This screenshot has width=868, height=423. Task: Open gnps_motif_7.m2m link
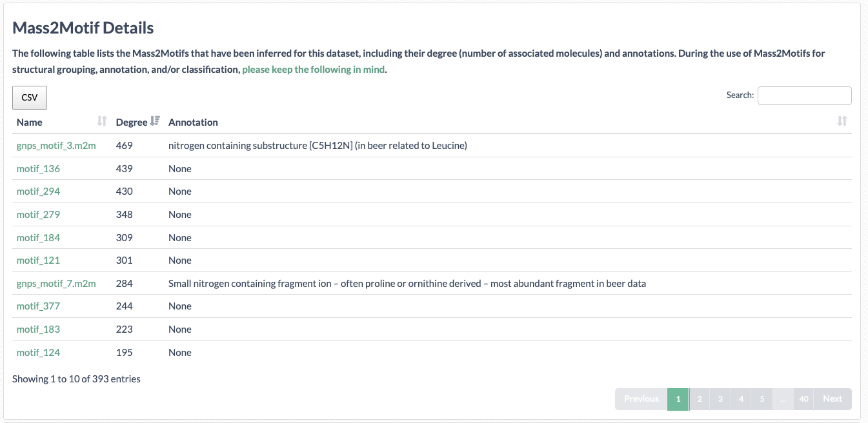pyautogui.click(x=56, y=284)
